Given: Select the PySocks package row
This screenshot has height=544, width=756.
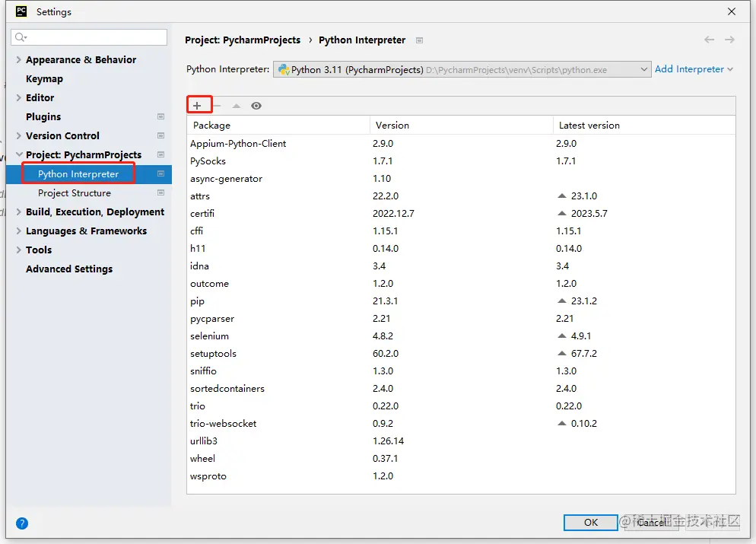Looking at the screenshot, I should [461, 161].
